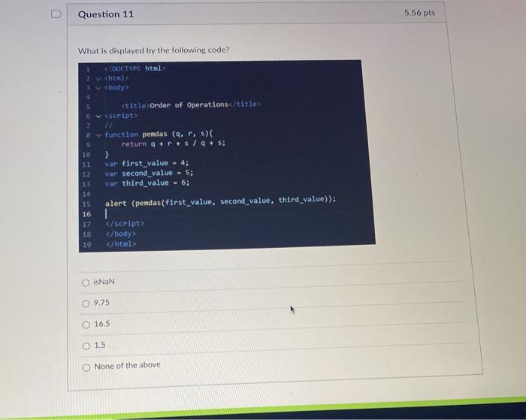Viewport: 526px width, 420px height.
Task: Click 'var third_value = 6;' code line
Action: click(147, 183)
